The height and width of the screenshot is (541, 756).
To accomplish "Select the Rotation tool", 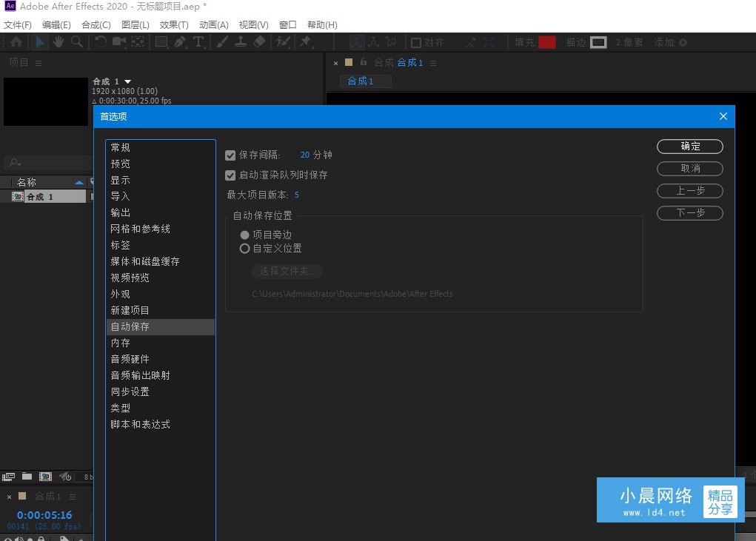I will click(100, 42).
